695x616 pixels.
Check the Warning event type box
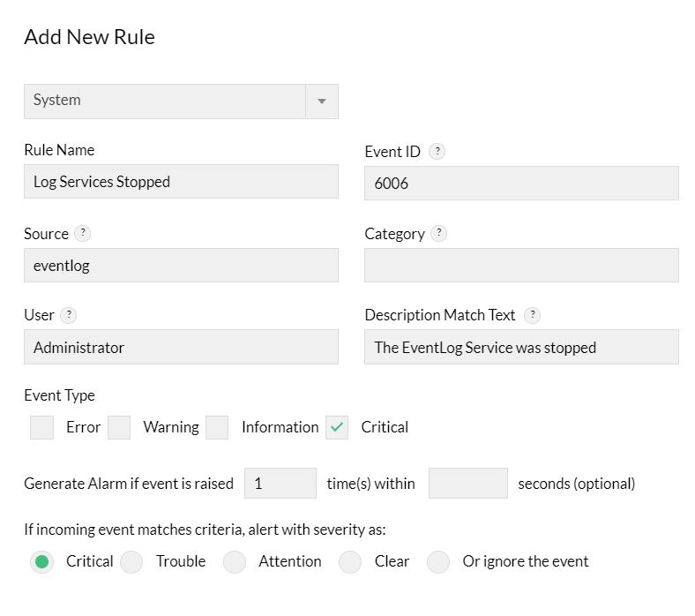coord(119,427)
